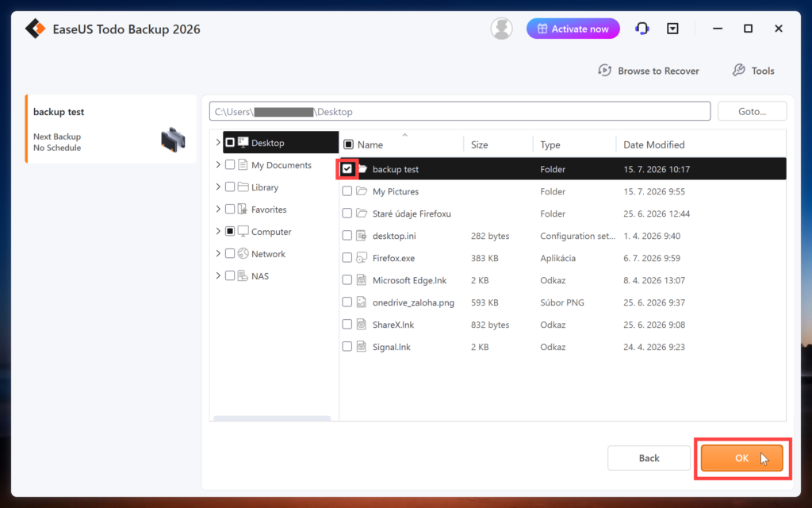
Task: Click the tree panel horizontal scrollbar
Action: [x=272, y=418]
